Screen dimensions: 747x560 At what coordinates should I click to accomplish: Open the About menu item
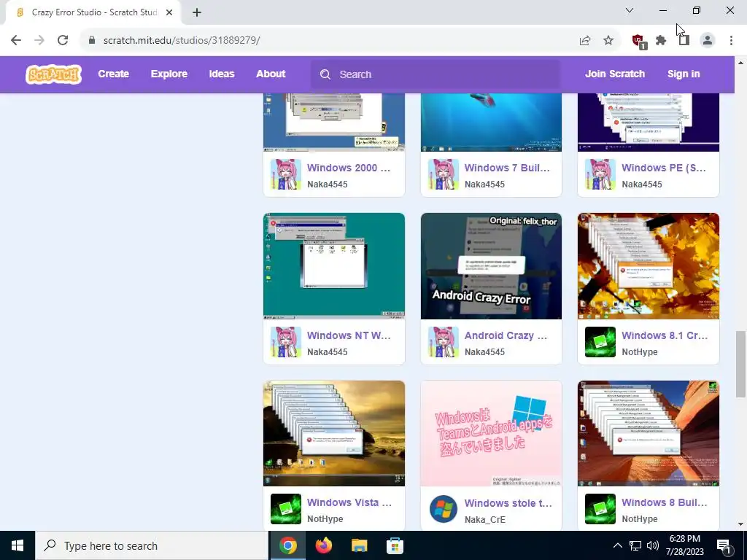[271, 74]
